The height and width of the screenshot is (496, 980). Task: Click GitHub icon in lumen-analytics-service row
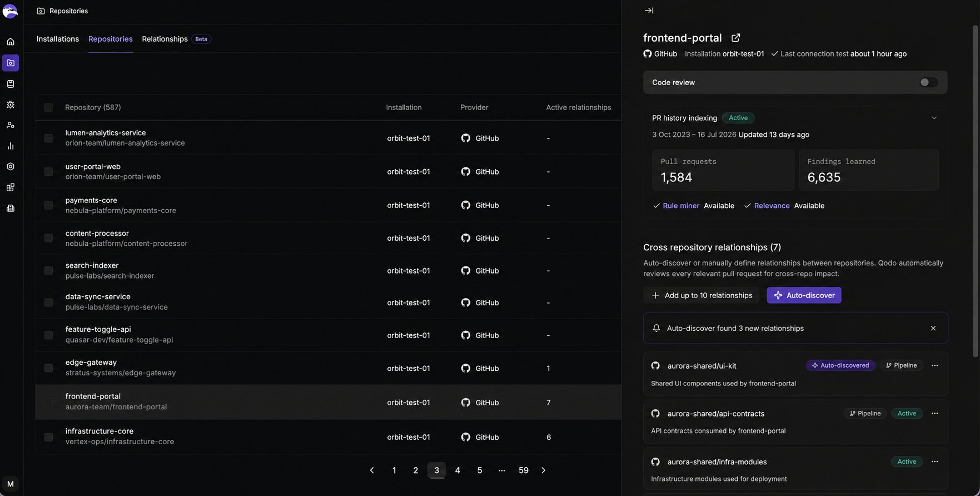pyautogui.click(x=465, y=138)
